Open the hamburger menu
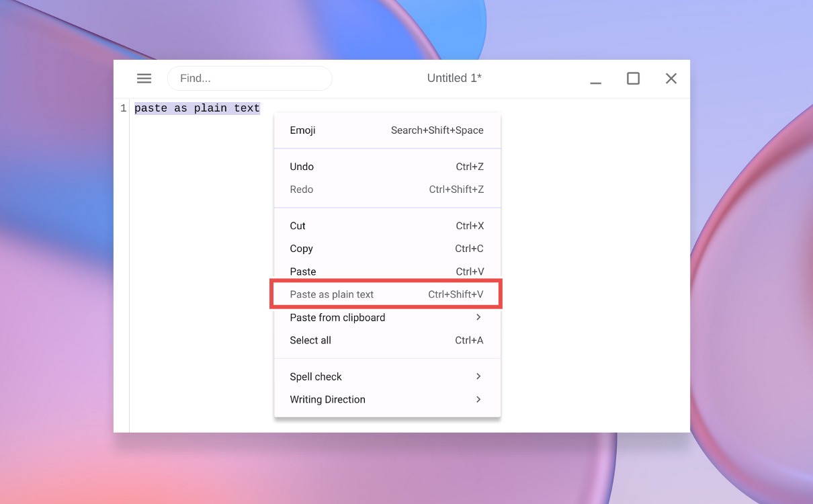813x504 pixels. (x=144, y=78)
